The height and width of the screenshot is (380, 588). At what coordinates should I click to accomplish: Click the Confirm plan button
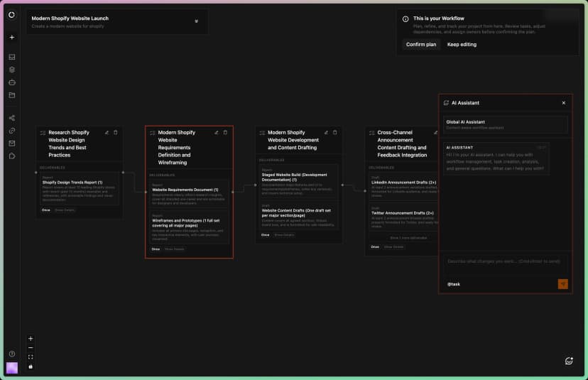[421, 44]
